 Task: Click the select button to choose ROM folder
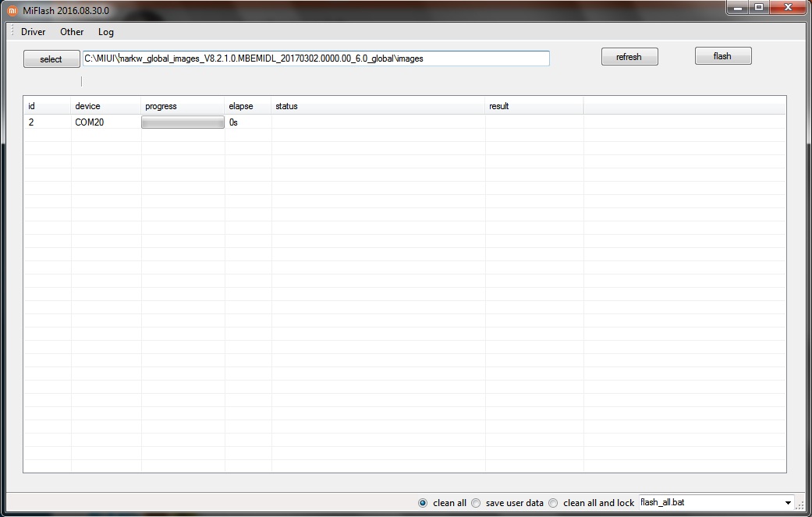tap(51, 59)
